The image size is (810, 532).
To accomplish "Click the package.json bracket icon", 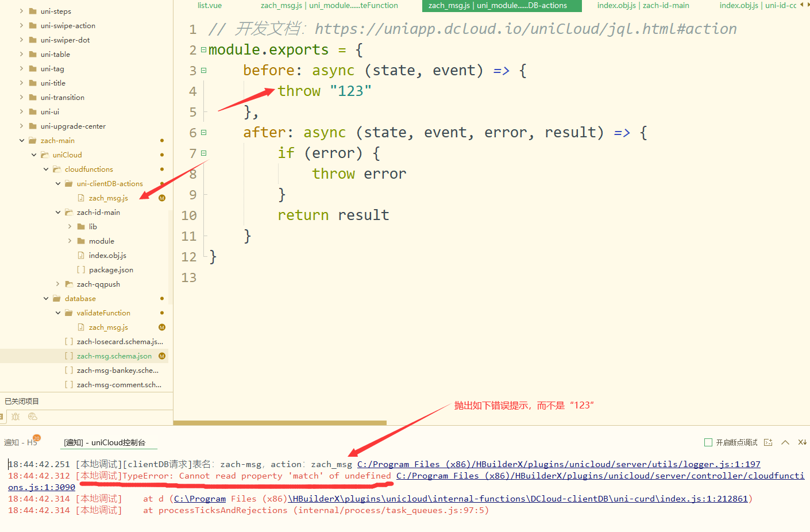I will (x=81, y=270).
